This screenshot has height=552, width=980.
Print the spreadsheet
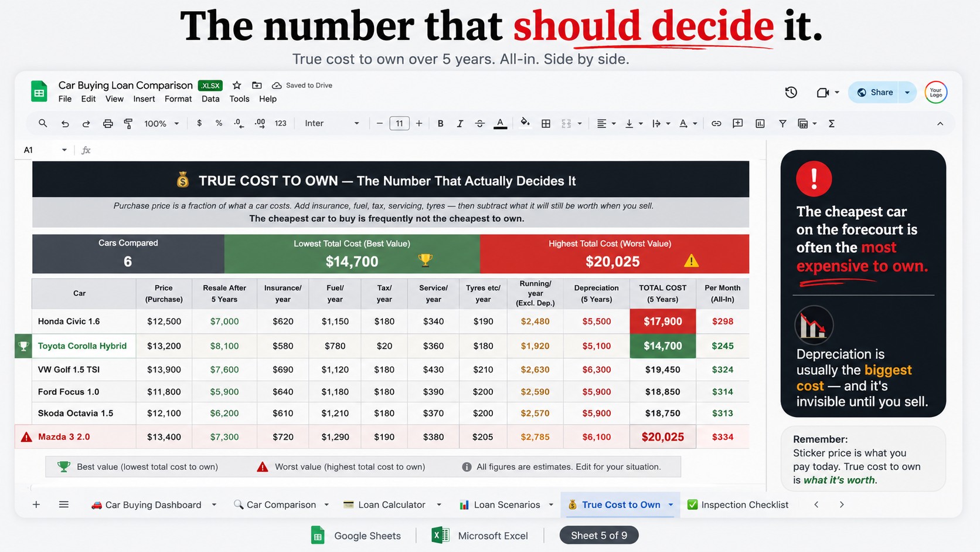[108, 124]
